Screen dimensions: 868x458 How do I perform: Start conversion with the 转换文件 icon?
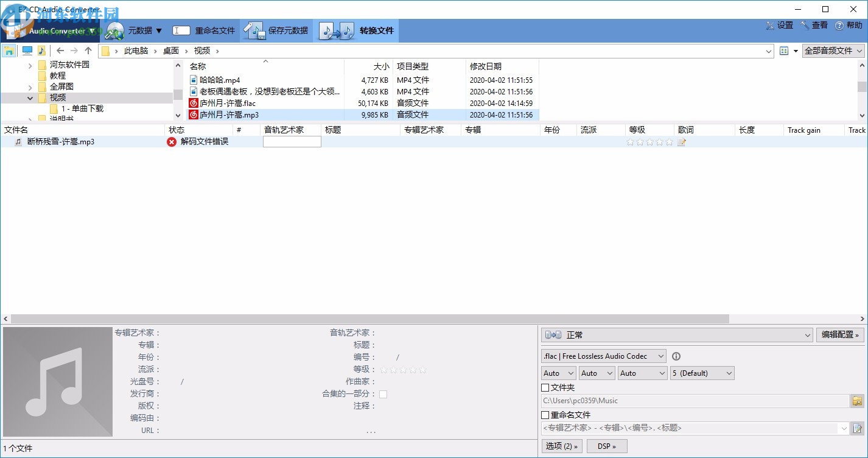point(337,29)
